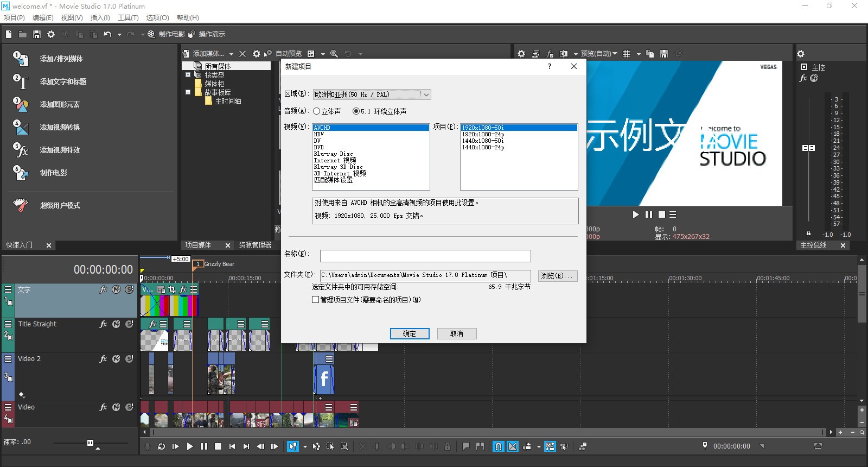Click the Browse (浏览) button
The image size is (868, 467).
[558, 276]
